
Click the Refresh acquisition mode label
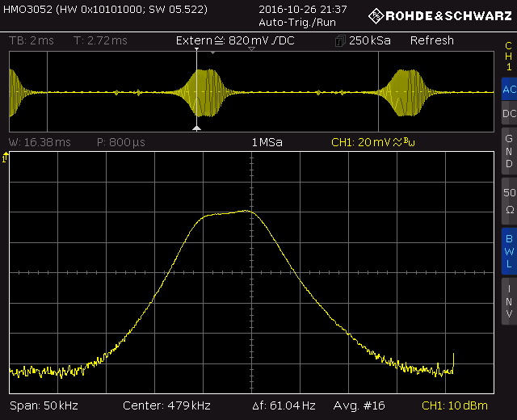(x=431, y=40)
